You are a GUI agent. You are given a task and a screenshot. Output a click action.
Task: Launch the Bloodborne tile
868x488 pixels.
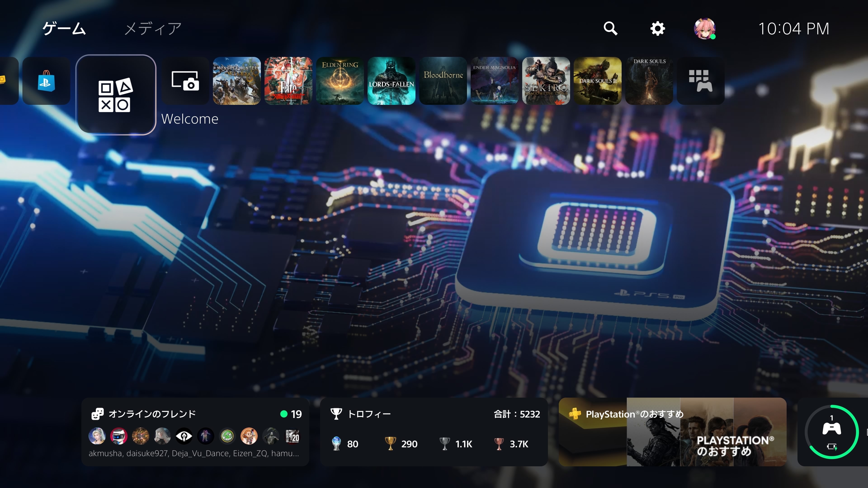coord(443,81)
